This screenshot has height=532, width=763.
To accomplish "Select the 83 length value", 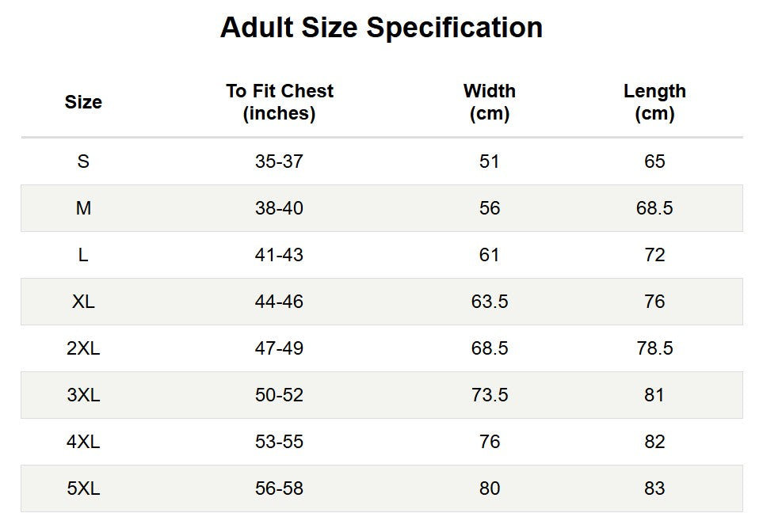I will [x=654, y=488].
